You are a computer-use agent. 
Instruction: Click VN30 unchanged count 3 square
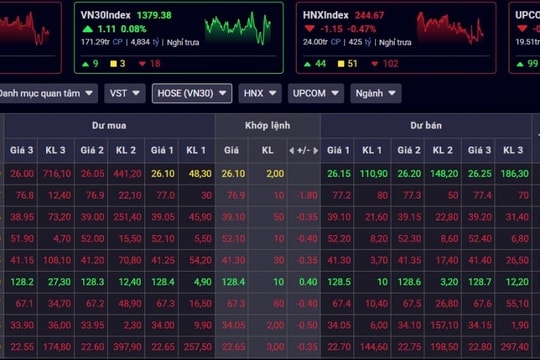(113, 64)
